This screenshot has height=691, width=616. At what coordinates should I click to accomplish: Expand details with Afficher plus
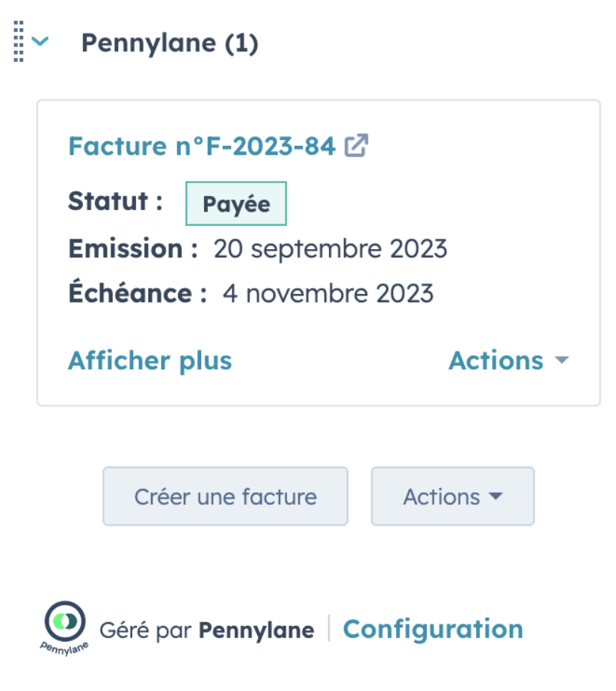coord(150,360)
